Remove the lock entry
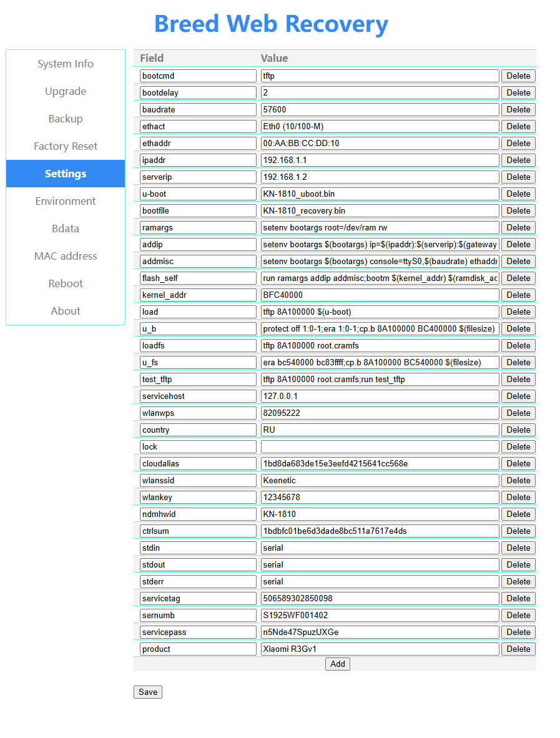Image resolution: width=560 pixels, height=738 pixels. [x=518, y=446]
